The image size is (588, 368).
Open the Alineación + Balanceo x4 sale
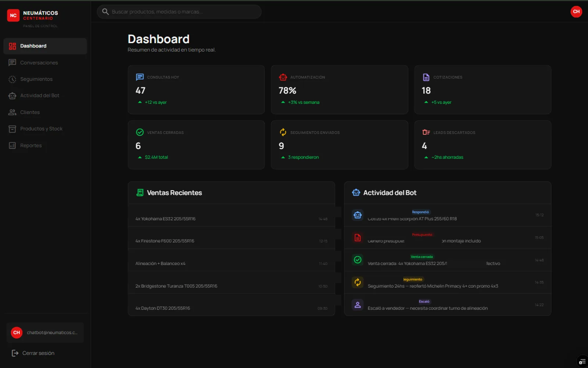pos(232,260)
